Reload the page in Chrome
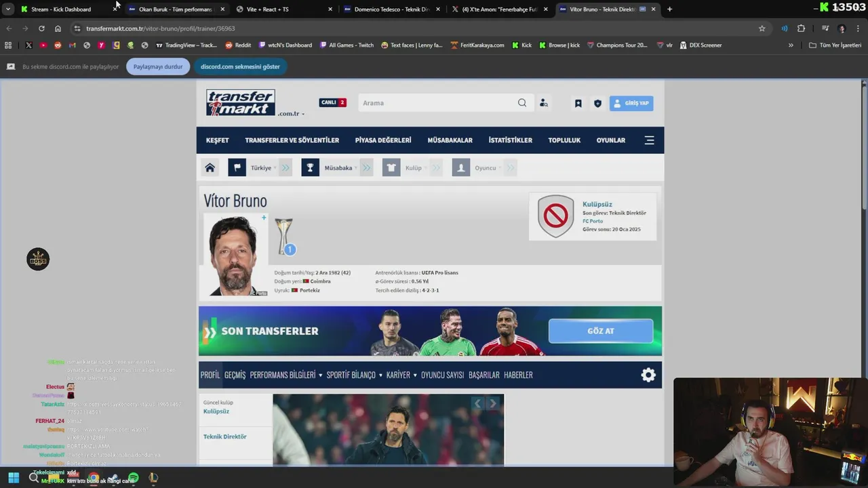Viewport: 868px width, 488px height. 41,28
